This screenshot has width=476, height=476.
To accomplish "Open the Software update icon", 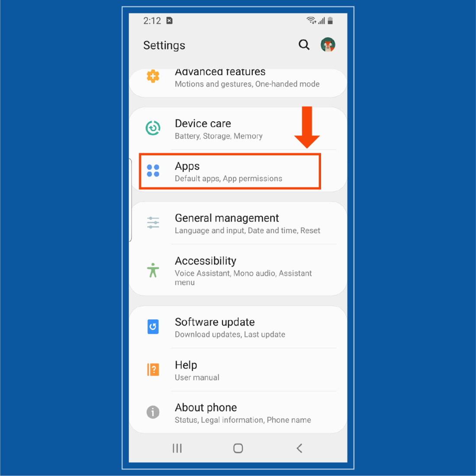I will (x=153, y=327).
